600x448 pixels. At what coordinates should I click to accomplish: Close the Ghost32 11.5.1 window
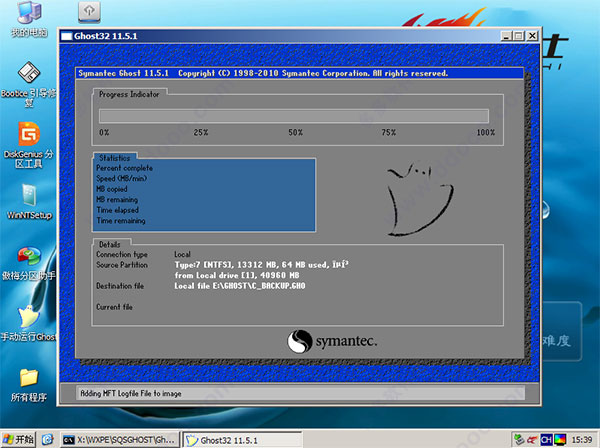(x=532, y=36)
